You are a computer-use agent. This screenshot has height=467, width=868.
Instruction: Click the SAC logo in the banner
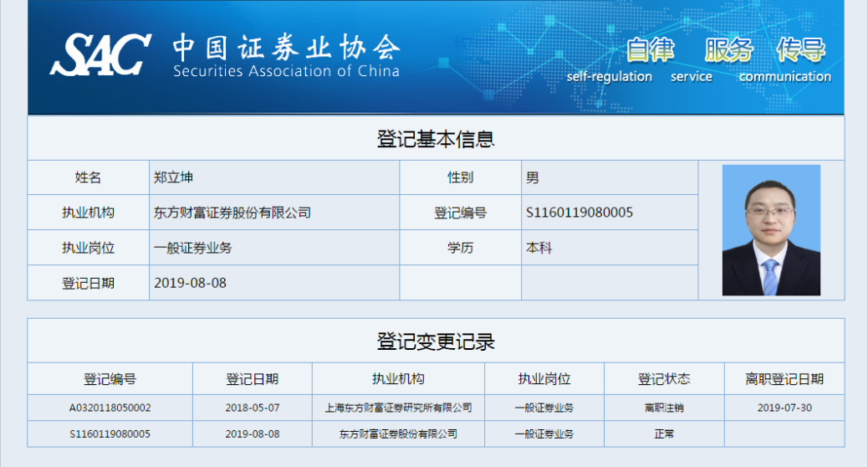[x=100, y=55]
